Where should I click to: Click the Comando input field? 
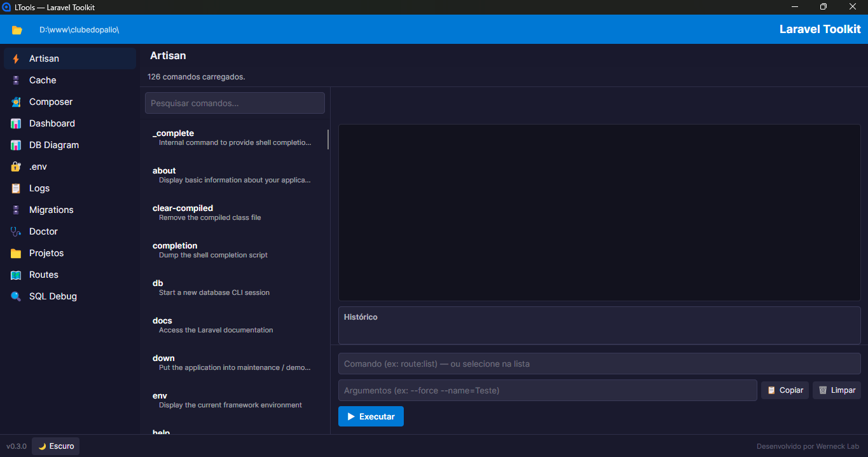point(600,364)
